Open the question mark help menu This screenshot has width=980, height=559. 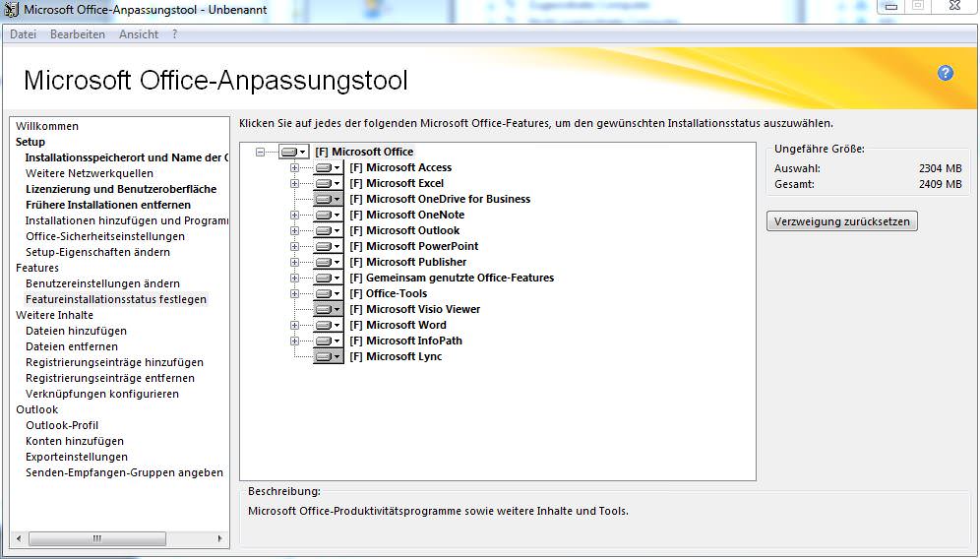174,34
